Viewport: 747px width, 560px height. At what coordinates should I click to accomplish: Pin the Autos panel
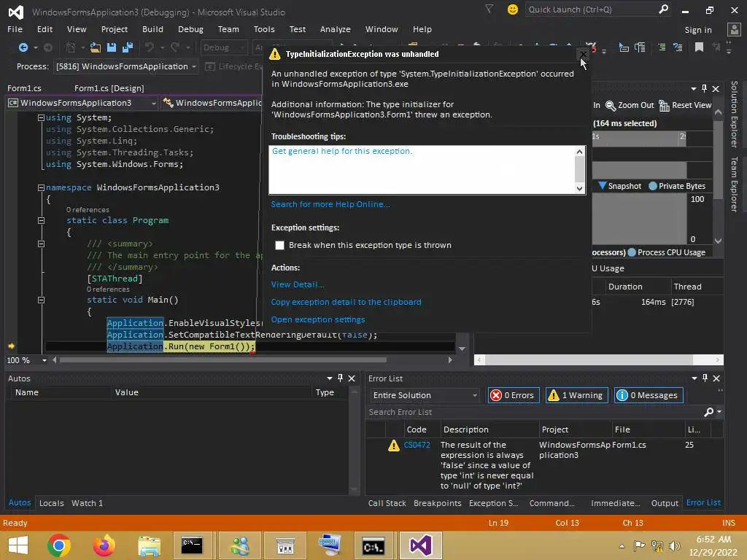point(340,378)
